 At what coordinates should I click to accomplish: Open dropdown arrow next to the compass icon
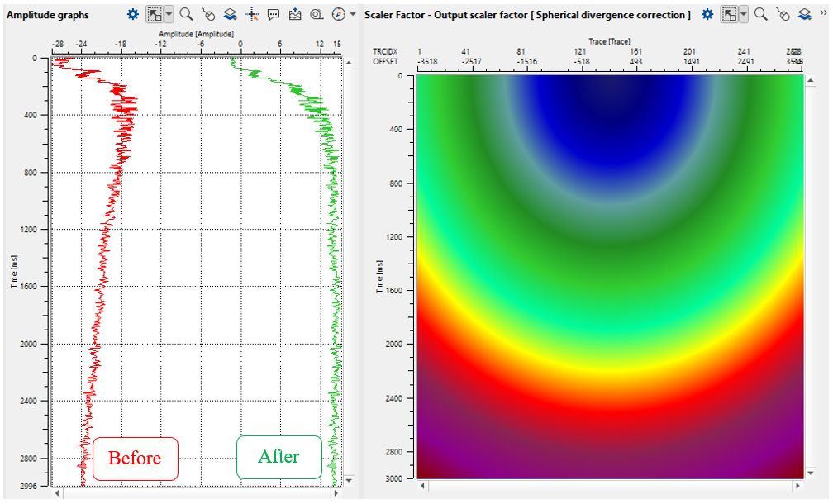coord(353,14)
